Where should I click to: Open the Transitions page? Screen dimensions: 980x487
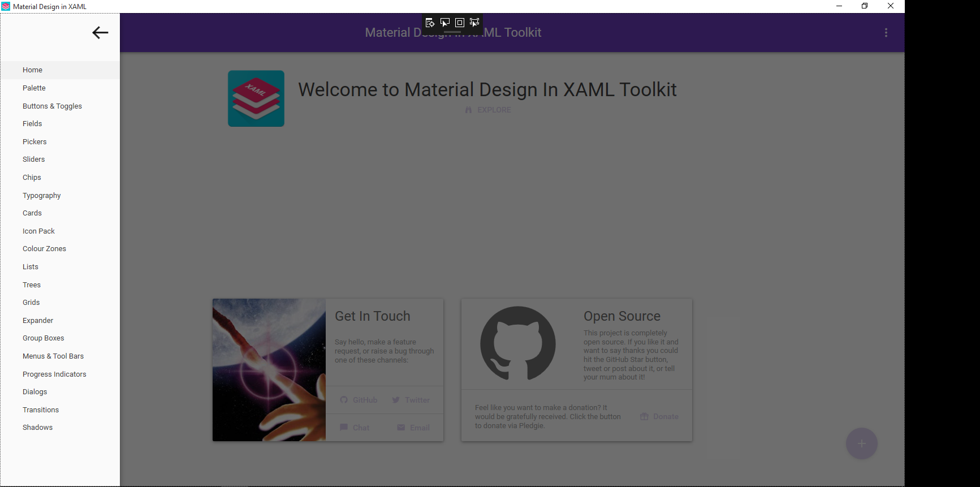pos(60,410)
